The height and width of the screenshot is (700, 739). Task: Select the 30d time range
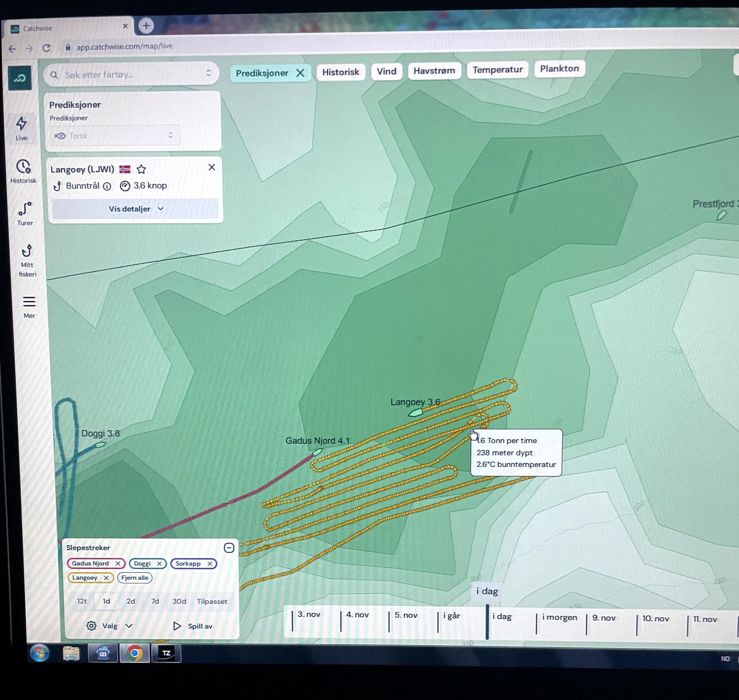point(179,601)
